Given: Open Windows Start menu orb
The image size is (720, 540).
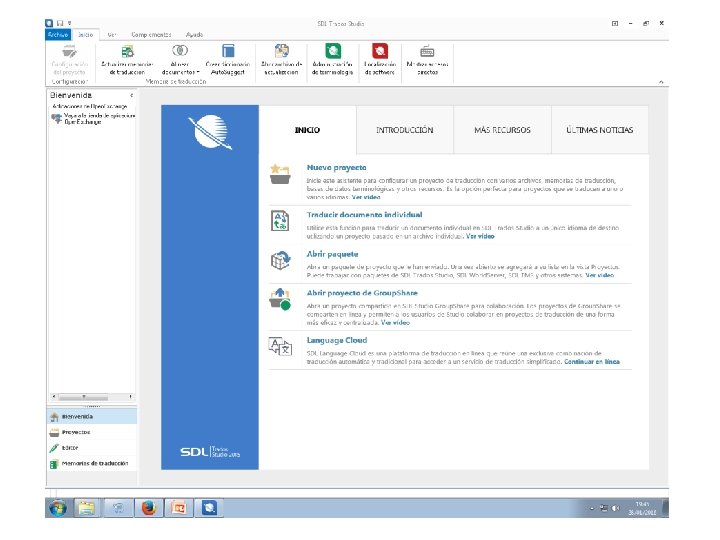Looking at the screenshot, I should click(58, 508).
